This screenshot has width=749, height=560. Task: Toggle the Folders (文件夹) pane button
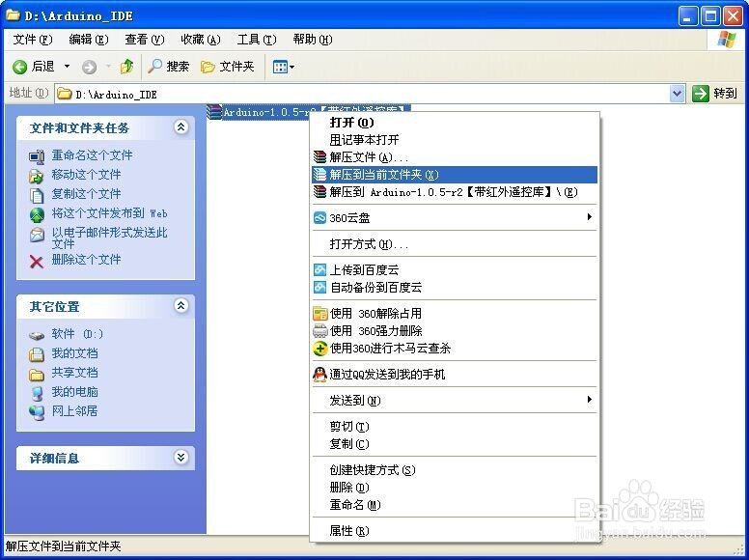click(228, 67)
